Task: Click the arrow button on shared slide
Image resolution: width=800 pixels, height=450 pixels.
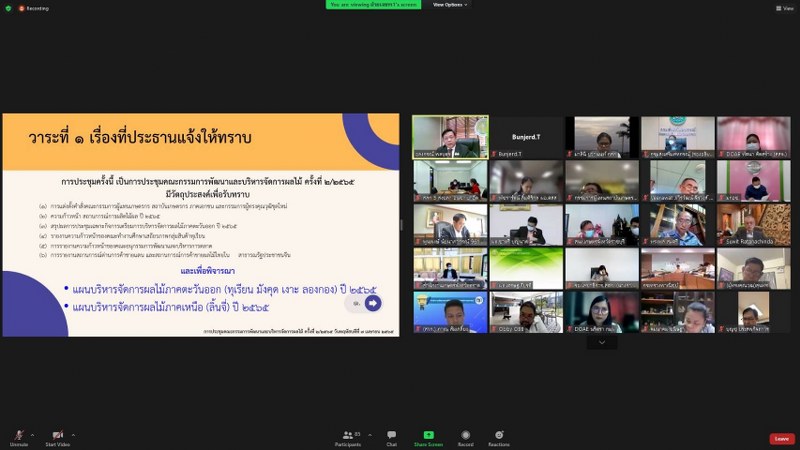Action: coord(372,302)
